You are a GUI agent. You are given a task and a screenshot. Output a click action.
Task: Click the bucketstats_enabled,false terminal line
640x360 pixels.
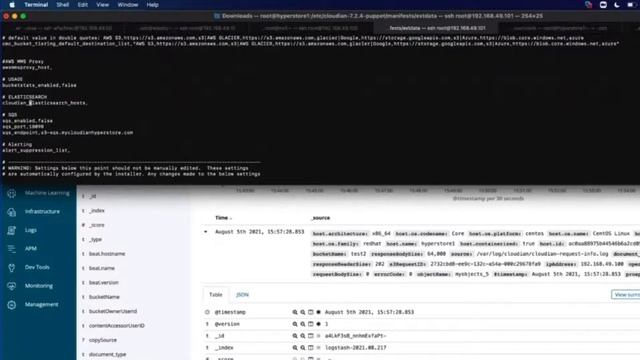point(39,85)
